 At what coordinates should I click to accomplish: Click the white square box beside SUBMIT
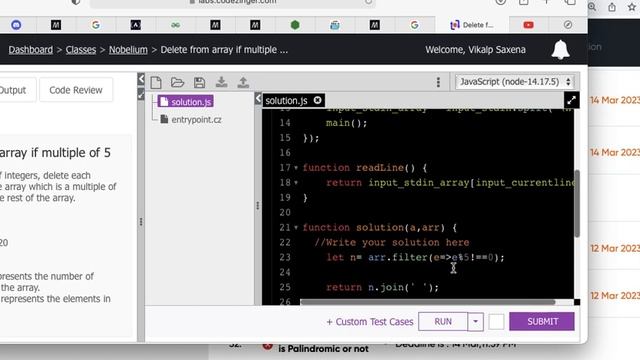pyautogui.click(x=496, y=322)
